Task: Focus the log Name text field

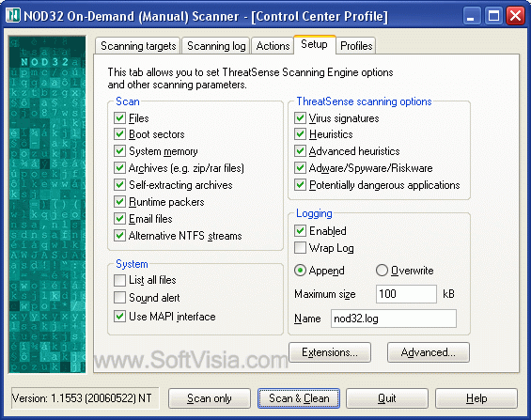Action: click(x=394, y=319)
